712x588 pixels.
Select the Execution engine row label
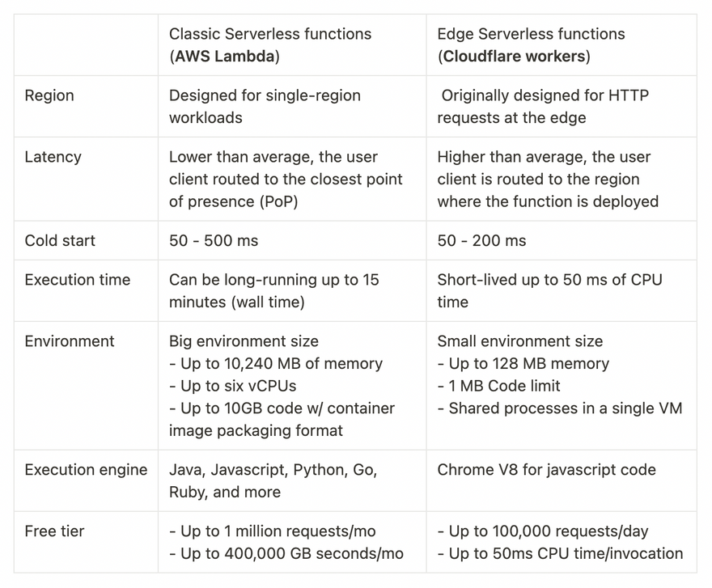pyautogui.click(x=86, y=470)
